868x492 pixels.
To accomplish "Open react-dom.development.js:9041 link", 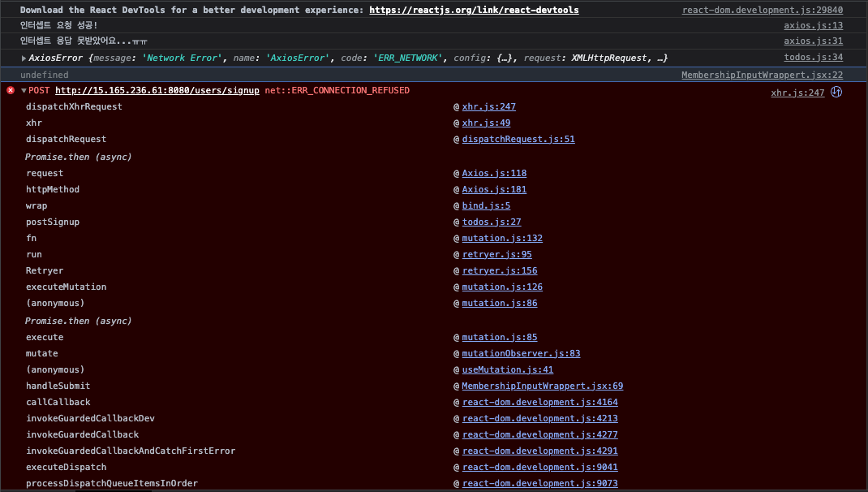I will point(539,467).
